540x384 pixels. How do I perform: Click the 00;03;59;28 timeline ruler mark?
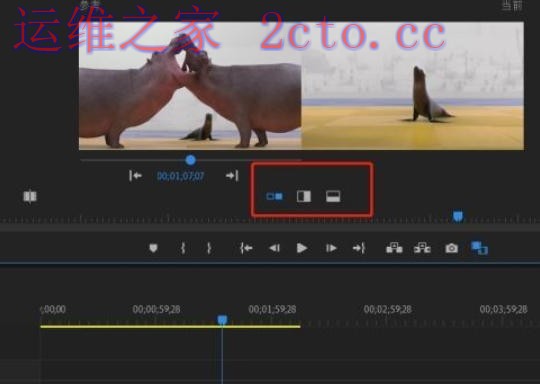pyautogui.click(x=503, y=309)
